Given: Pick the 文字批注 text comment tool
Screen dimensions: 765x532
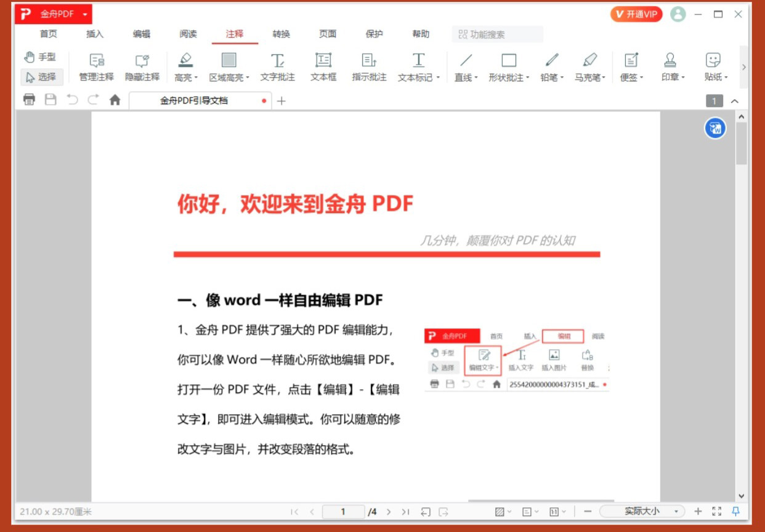Looking at the screenshot, I should click(x=277, y=67).
